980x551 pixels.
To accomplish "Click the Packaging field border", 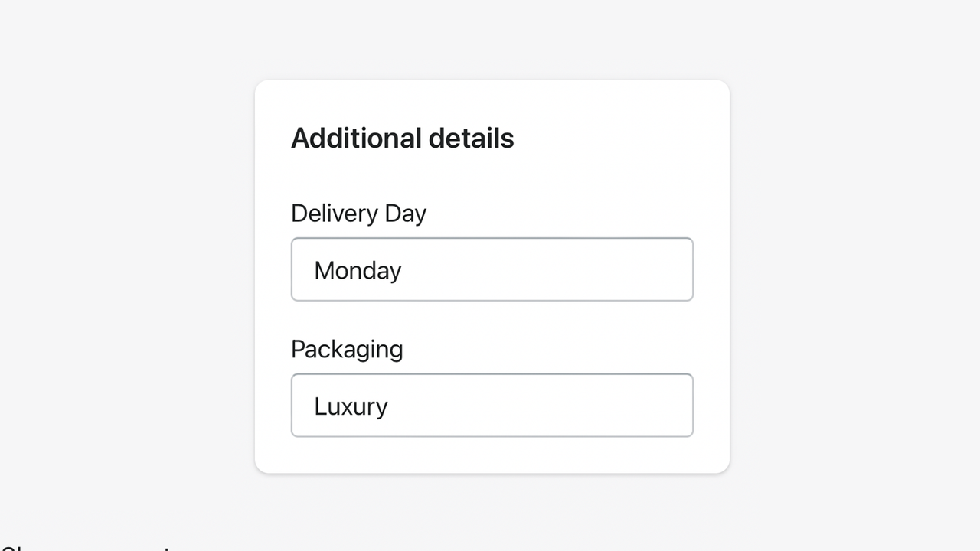I will pyautogui.click(x=492, y=374).
